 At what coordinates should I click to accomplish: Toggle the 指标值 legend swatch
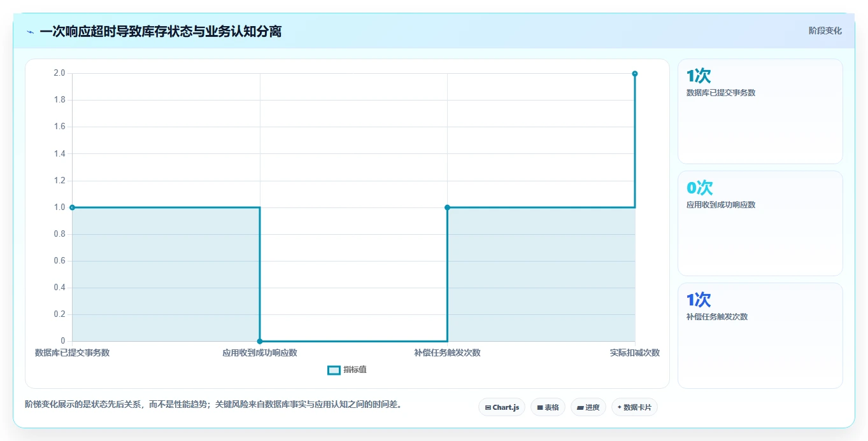334,370
